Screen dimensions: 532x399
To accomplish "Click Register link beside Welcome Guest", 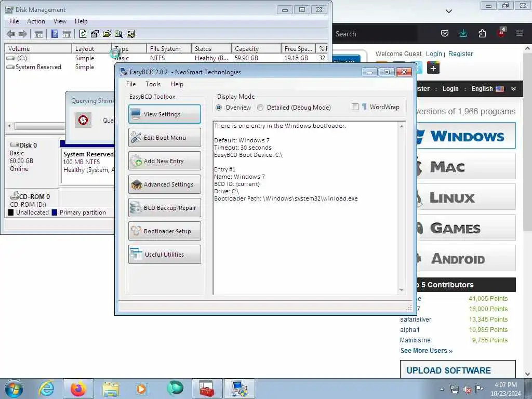I will pos(460,54).
